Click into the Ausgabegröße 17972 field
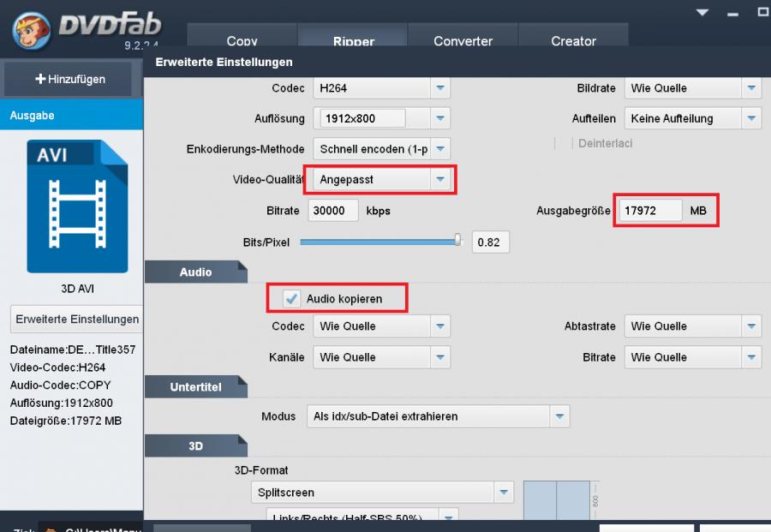 pyautogui.click(x=650, y=211)
